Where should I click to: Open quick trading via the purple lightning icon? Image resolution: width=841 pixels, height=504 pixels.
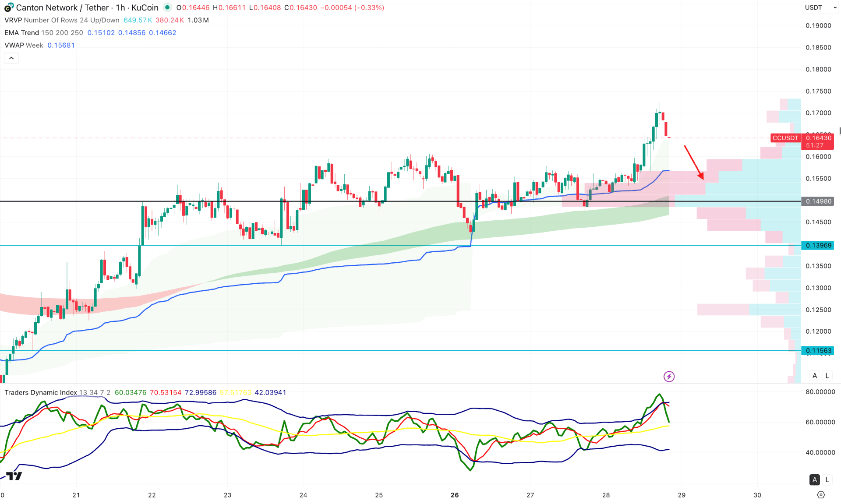(669, 377)
